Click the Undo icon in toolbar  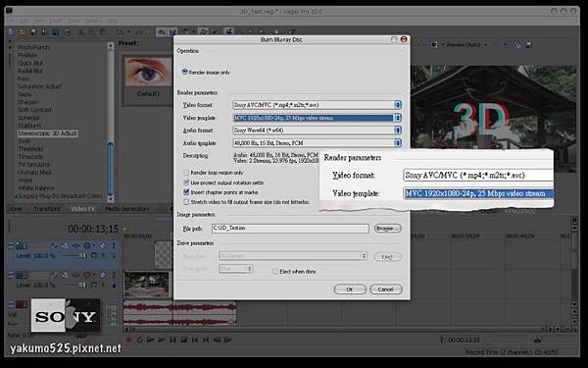(x=120, y=32)
